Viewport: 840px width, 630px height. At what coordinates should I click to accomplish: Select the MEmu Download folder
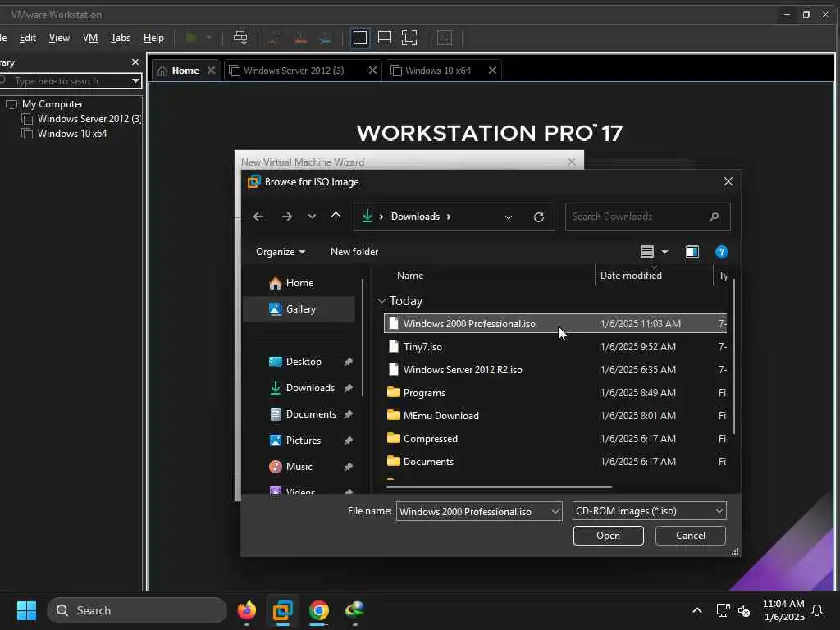[555, 416]
